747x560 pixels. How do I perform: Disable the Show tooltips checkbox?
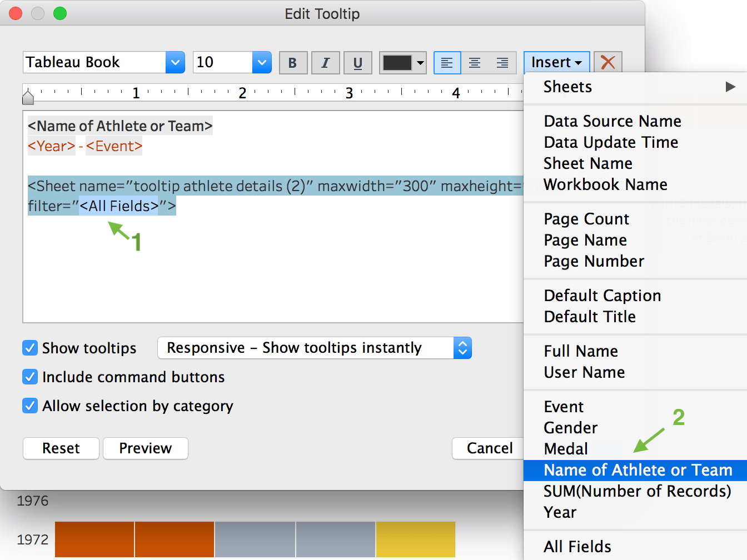(x=30, y=348)
